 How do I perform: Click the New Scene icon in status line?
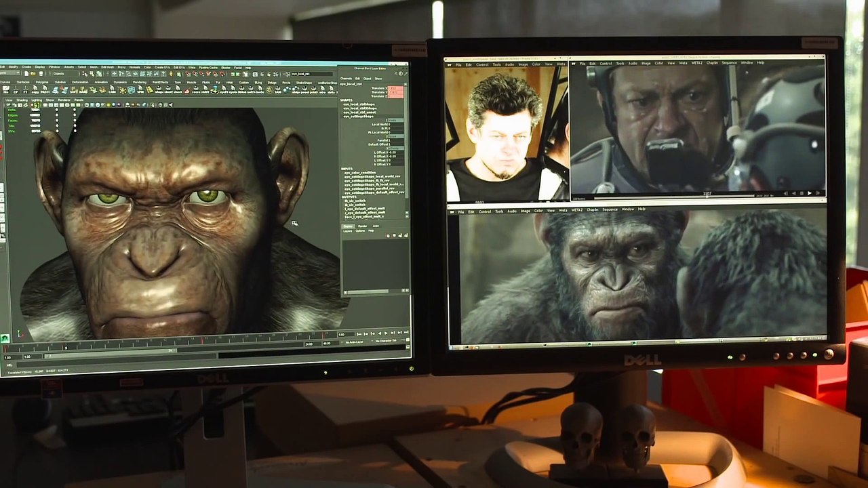[26, 74]
